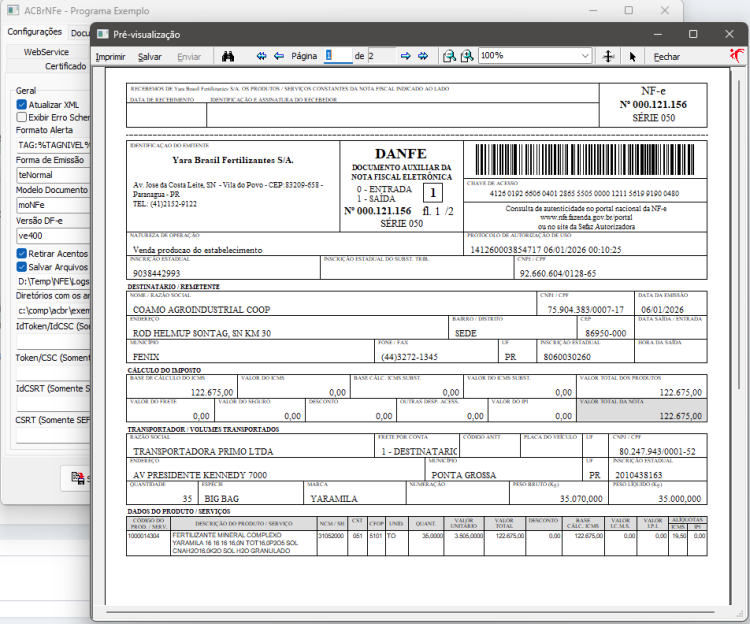This screenshot has height=624, width=750.
Task: Click the FERTILIZANTE MINERAL COMPLEXO product description
Action: coord(235,543)
